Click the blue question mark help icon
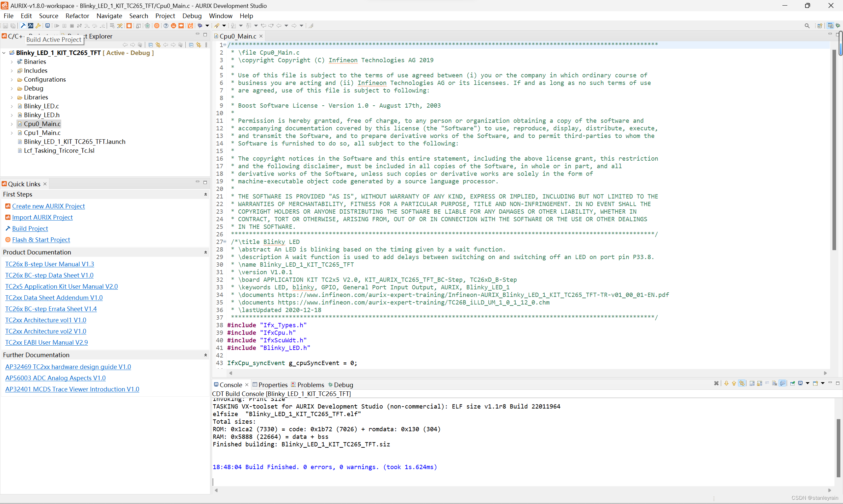The height and width of the screenshot is (504, 843). pos(166,26)
